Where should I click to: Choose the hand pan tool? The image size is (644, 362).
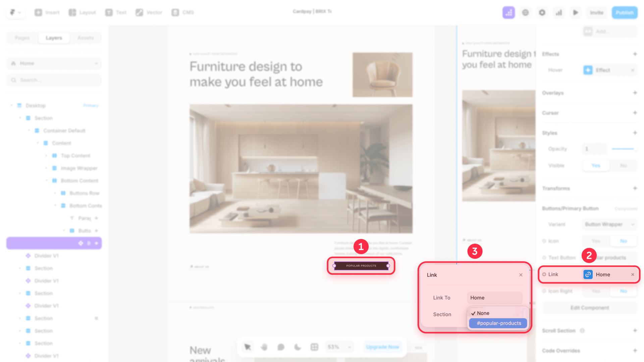click(x=264, y=347)
